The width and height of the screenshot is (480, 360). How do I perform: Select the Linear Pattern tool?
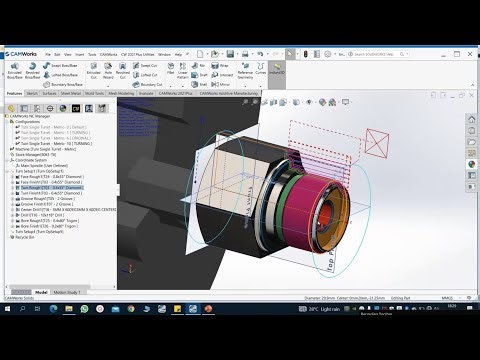pyautogui.click(x=183, y=71)
